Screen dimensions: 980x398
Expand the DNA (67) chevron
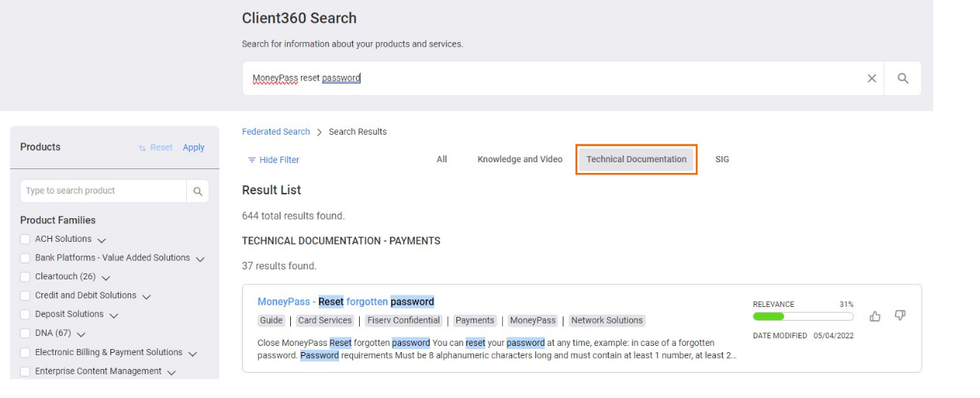[81, 334]
